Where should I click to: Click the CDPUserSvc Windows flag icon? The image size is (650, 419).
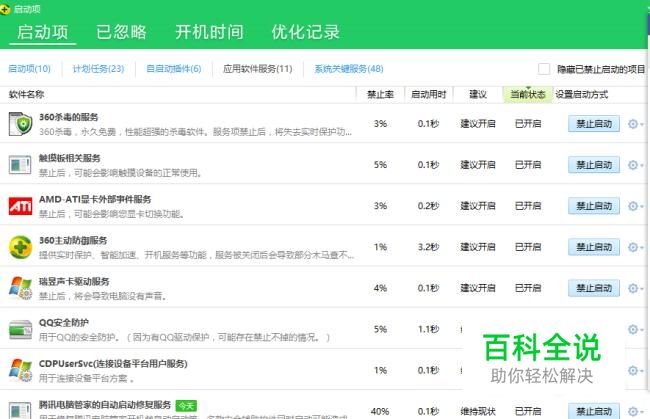(20, 370)
